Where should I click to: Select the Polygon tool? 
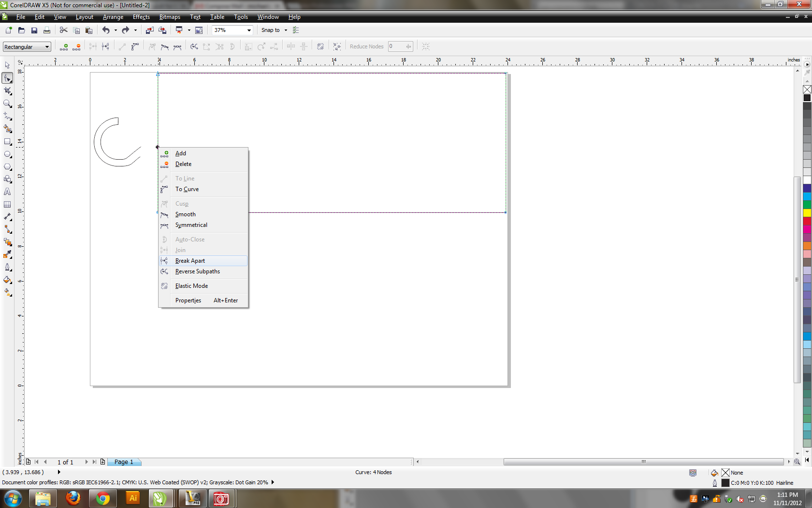point(7,167)
